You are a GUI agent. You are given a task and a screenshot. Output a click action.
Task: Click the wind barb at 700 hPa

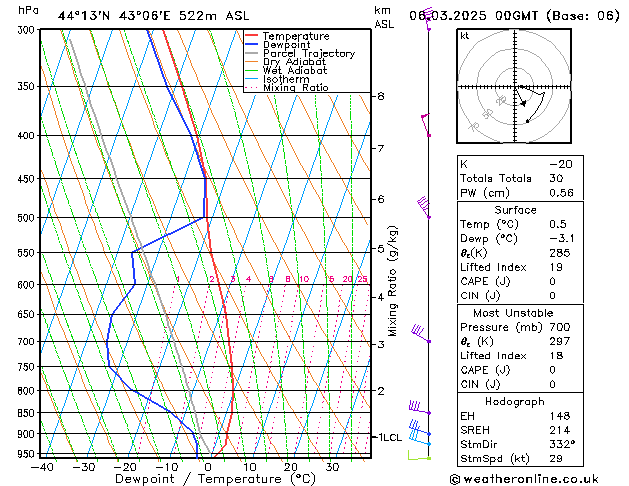421,333
